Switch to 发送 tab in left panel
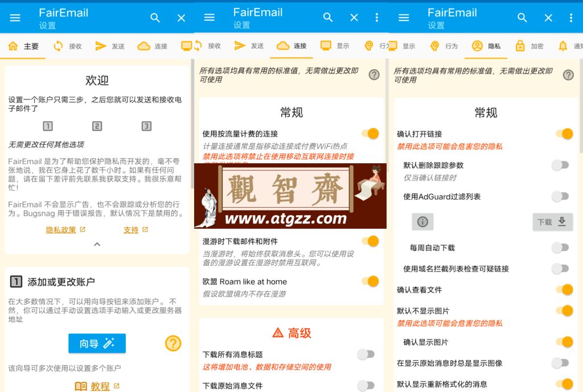583x392 pixels. [110, 46]
